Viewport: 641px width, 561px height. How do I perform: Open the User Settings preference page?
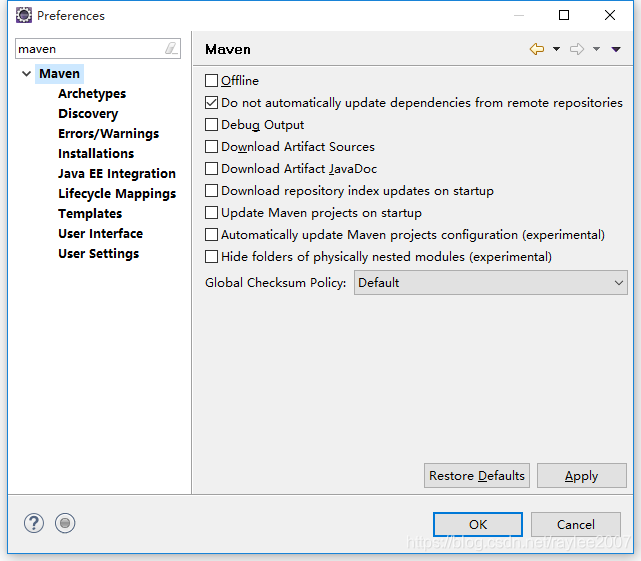coord(99,254)
